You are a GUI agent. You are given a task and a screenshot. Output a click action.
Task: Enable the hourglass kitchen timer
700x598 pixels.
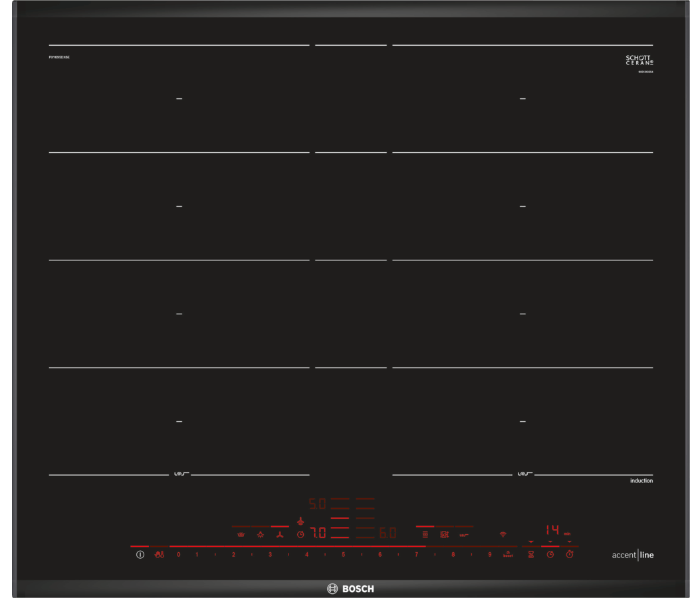(x=530, y=554)
